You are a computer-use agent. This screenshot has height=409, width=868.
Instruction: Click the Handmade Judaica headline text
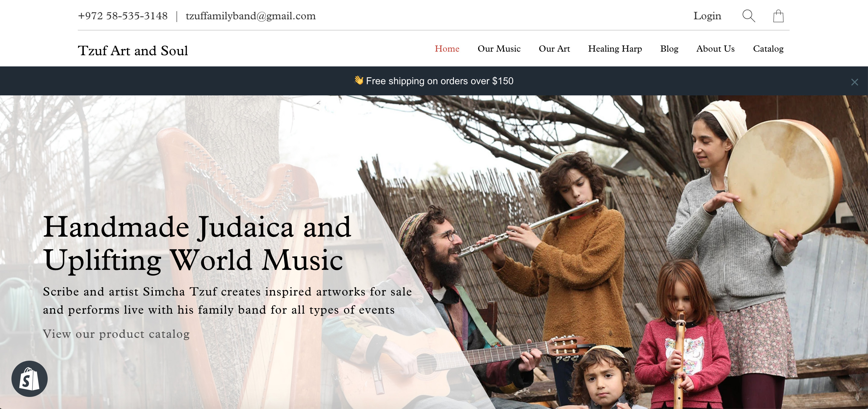(197, 244)
